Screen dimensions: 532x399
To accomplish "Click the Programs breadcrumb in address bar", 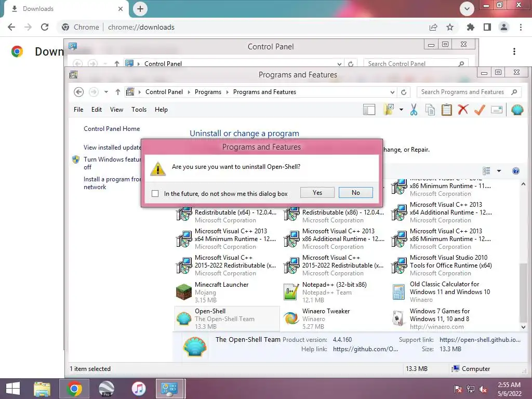I will click(x=208, y=92).
